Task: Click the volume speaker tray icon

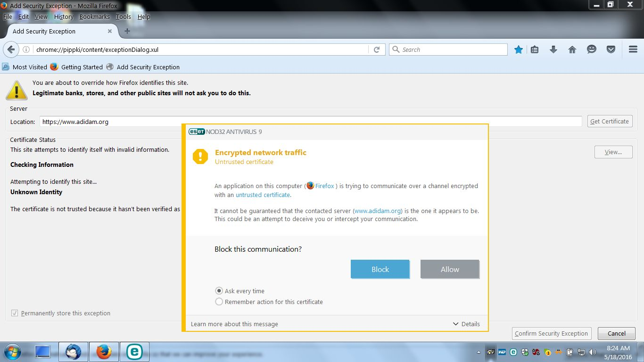Action: [593, 352]
